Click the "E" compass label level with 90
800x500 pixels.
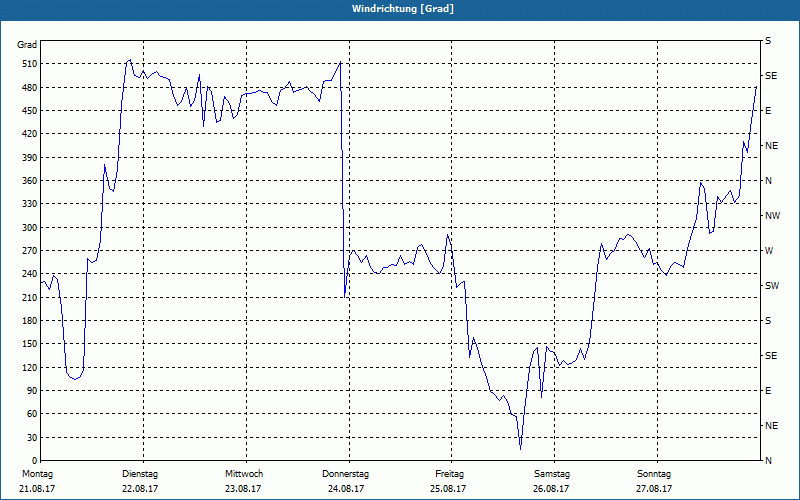pos(768,391)
